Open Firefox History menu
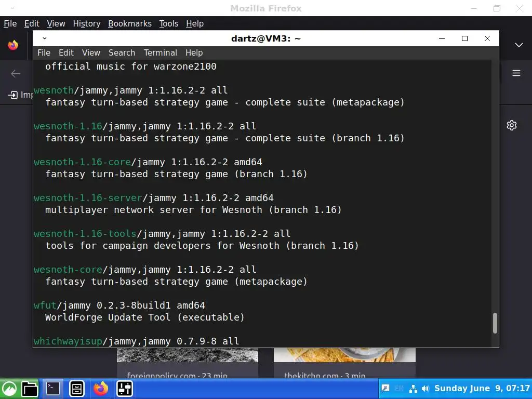 pyautogui.click(x=87, y=24)
